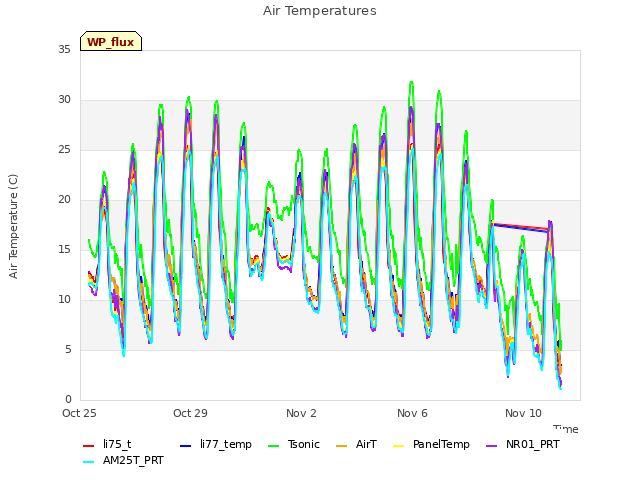
Task: Click the green Tsonic color marker
Action: pyautogui.click(x=273, y=446)
